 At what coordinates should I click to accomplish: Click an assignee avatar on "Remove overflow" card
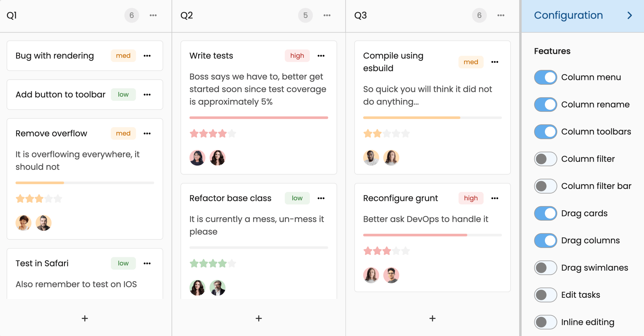point(23,223)
